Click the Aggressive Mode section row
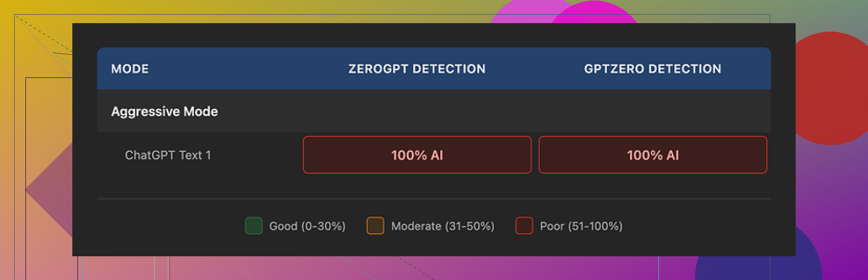Viewport: 868px width, 280px height. [x=164, y=112]
